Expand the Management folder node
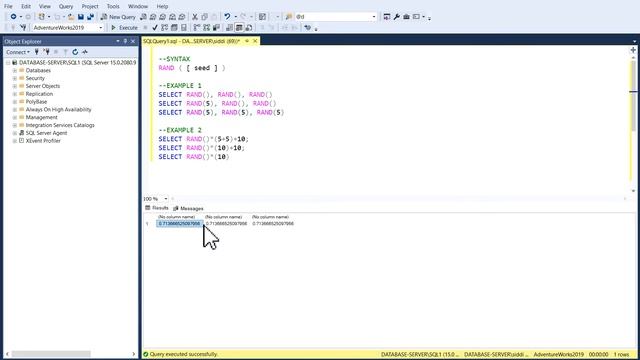The image size is (640, 360). [15, 118]
